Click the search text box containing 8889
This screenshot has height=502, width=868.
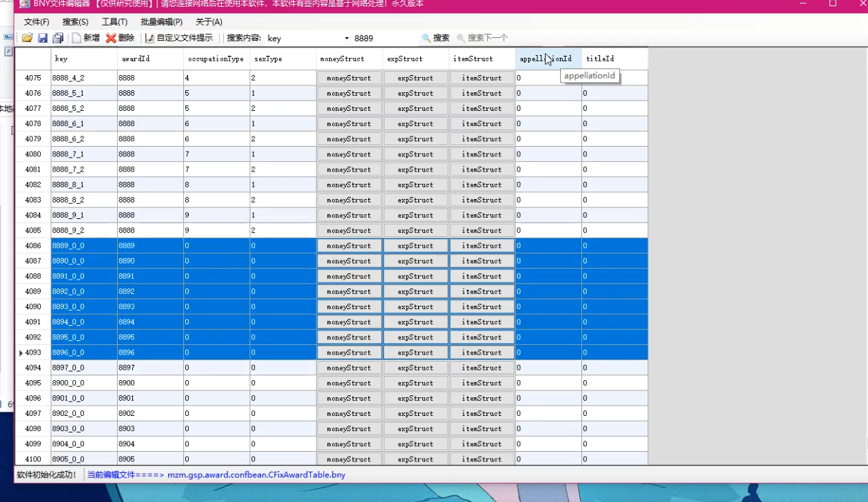point(384,39)
